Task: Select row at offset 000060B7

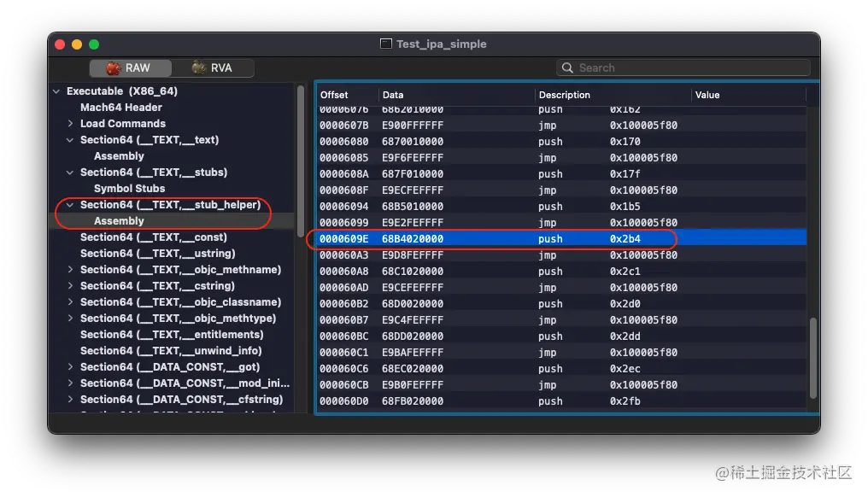Action: point(561,320)
